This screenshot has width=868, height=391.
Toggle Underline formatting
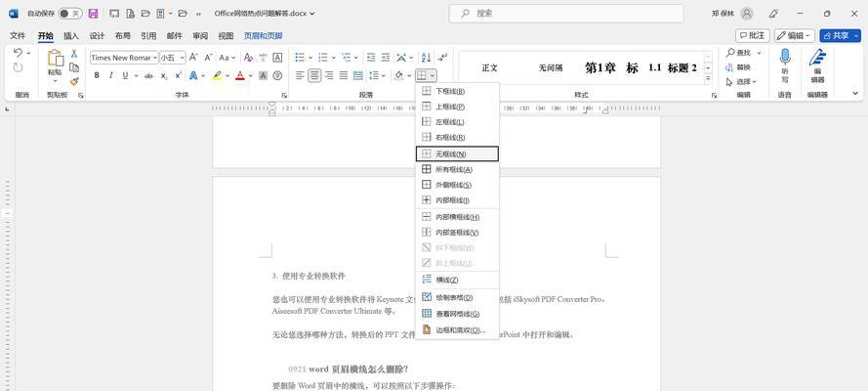125,75
